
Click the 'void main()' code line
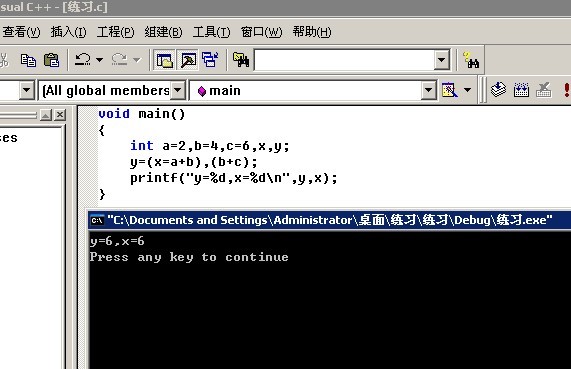pyautogui.click(x=142, y=114)
